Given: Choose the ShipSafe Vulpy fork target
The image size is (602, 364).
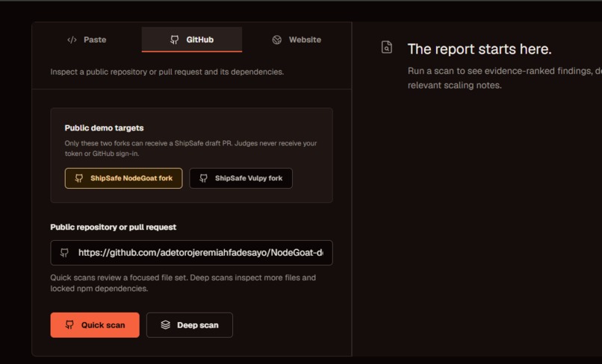Looking at the screenshot, I should point(241,178).
